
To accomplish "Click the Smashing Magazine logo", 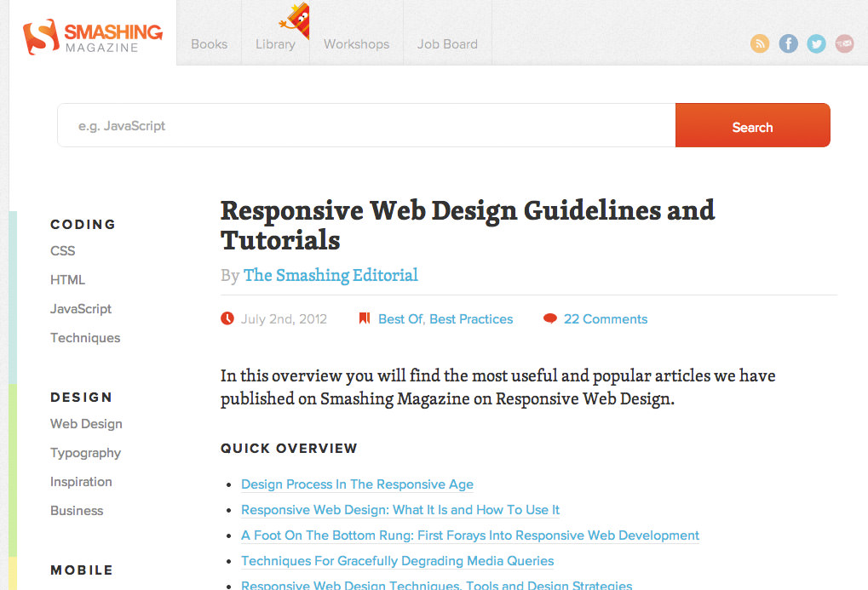I will pos(92,37).
